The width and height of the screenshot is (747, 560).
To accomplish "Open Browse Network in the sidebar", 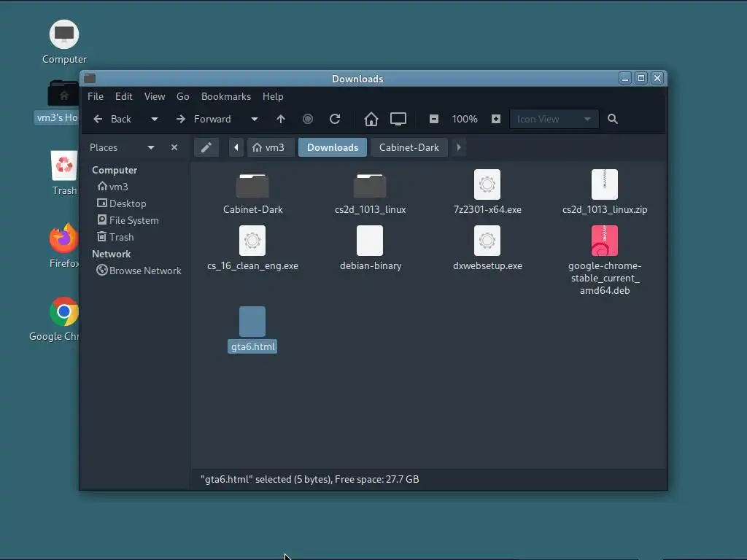I will [139, 271].
